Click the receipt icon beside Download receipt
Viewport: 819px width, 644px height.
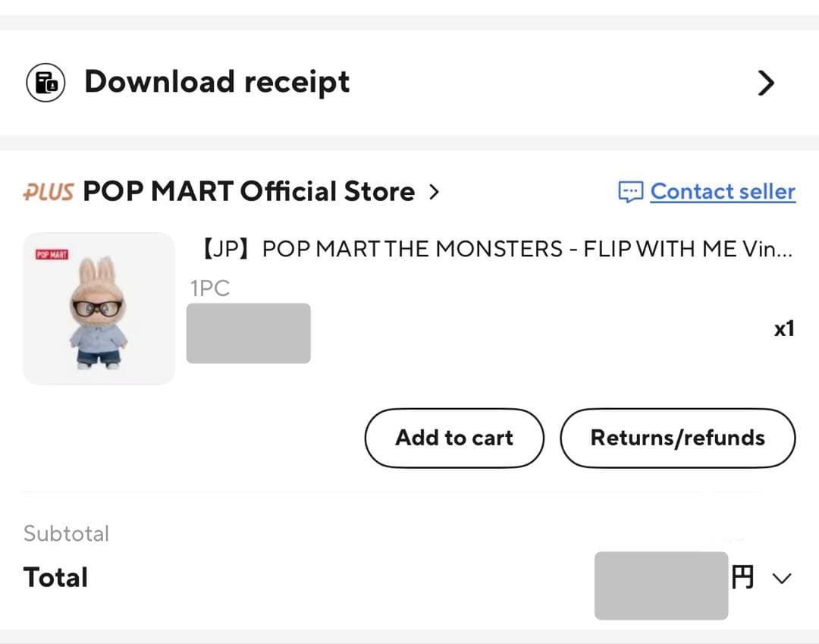click(45, 82)
